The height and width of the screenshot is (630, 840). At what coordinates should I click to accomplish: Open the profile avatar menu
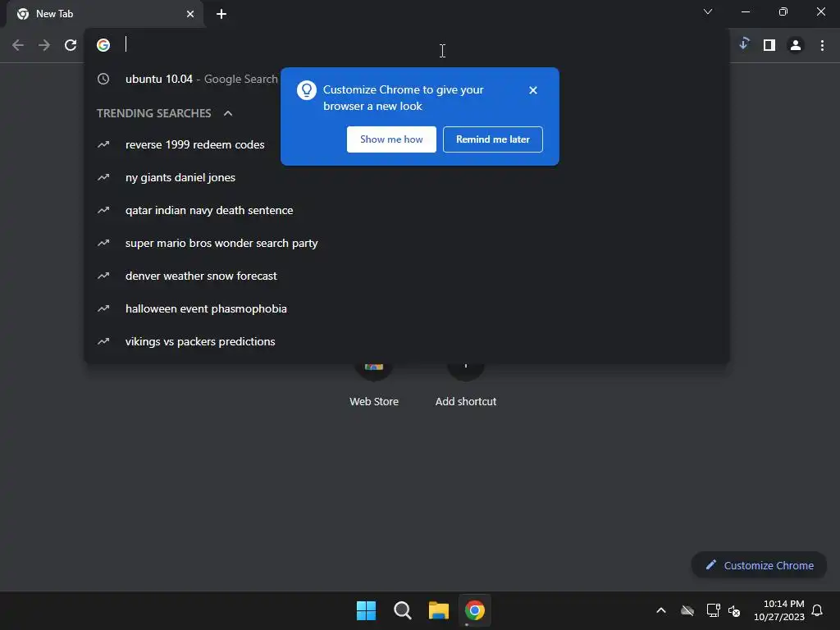coord(796,45)
